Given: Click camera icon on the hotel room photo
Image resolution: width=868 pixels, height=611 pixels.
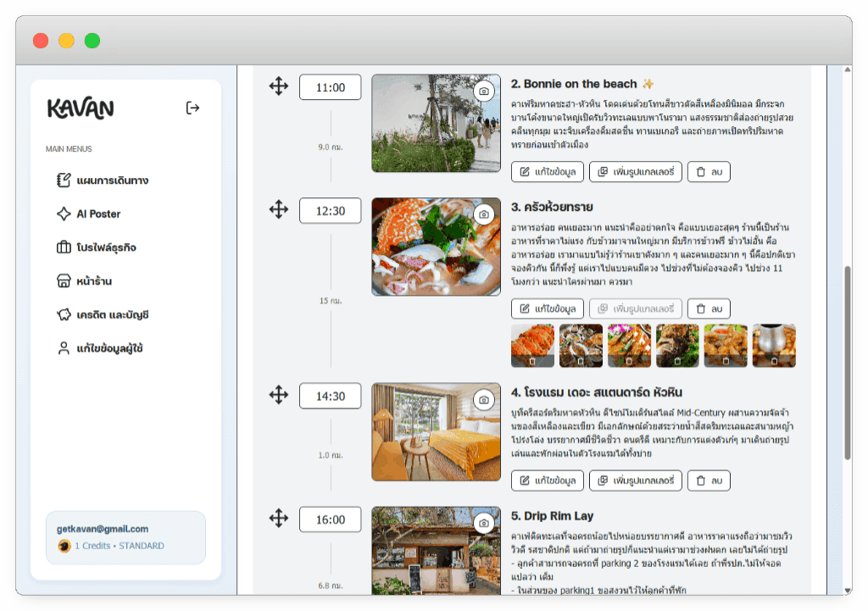Looking at the screenshot, I should coord(484,400).
